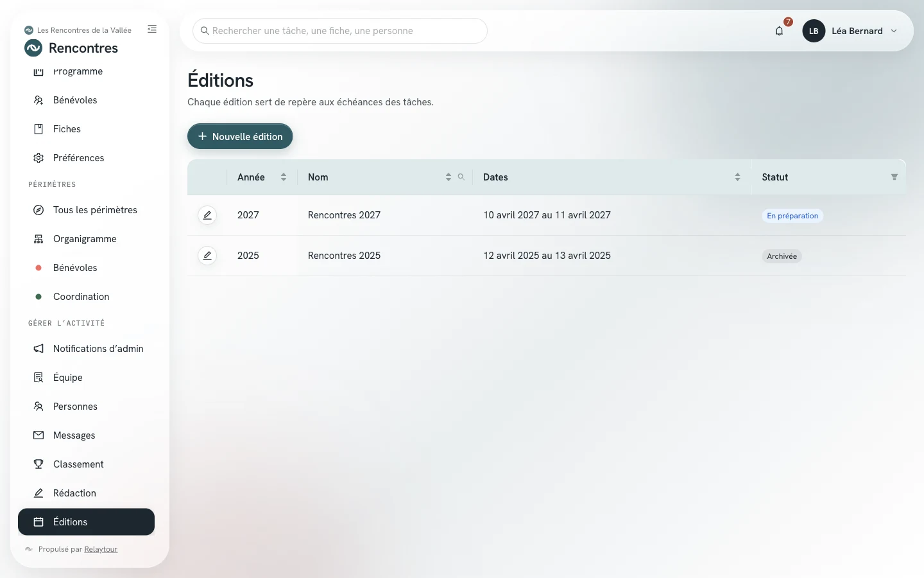Follow the Relaytour link
924x578 pixels.
(x=101, y=549)
